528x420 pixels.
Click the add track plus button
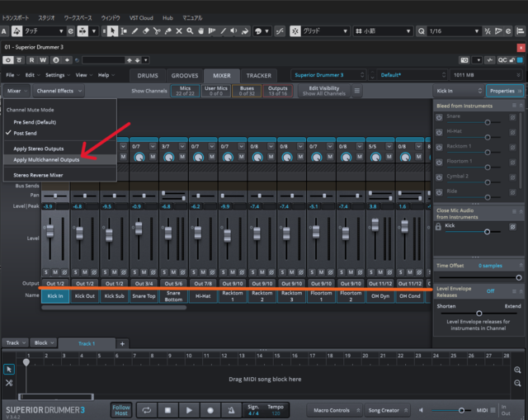click(122, 342)
